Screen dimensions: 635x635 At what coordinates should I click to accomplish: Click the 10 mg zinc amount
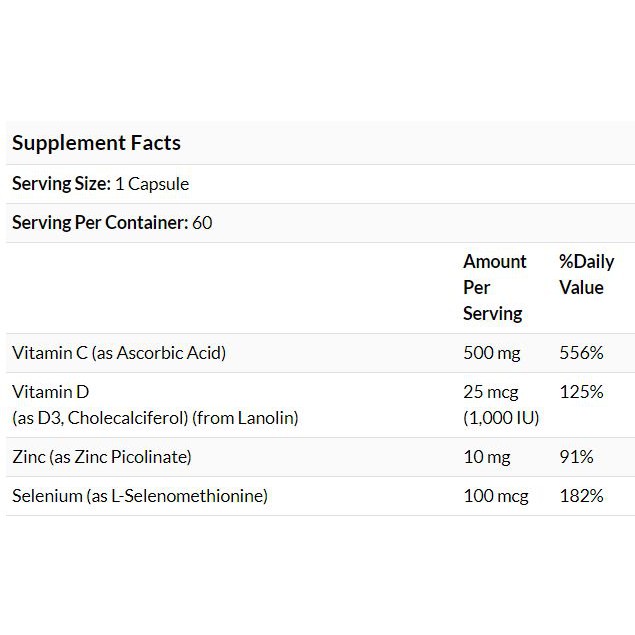point(486,457)
